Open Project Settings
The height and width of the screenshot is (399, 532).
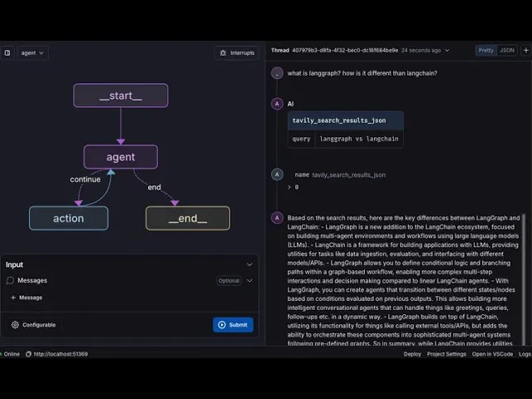[446, 354]
